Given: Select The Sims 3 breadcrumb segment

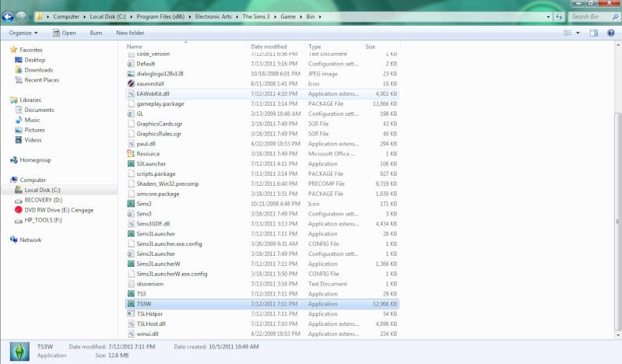Looking at the screenshot, I should click(x=256, y=16).
